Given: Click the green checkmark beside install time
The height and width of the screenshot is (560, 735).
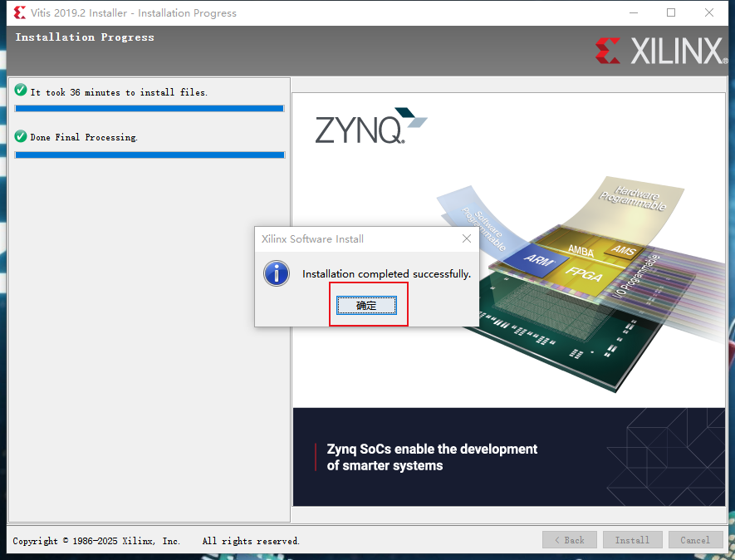Looking at the screenshot, I should click(x=21, y=90).
